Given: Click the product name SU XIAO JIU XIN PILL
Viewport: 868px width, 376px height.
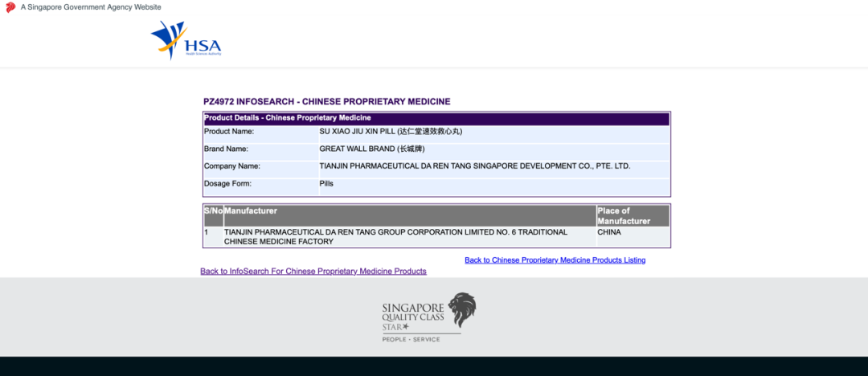Looking at the screenshot, I should [391, 131].
